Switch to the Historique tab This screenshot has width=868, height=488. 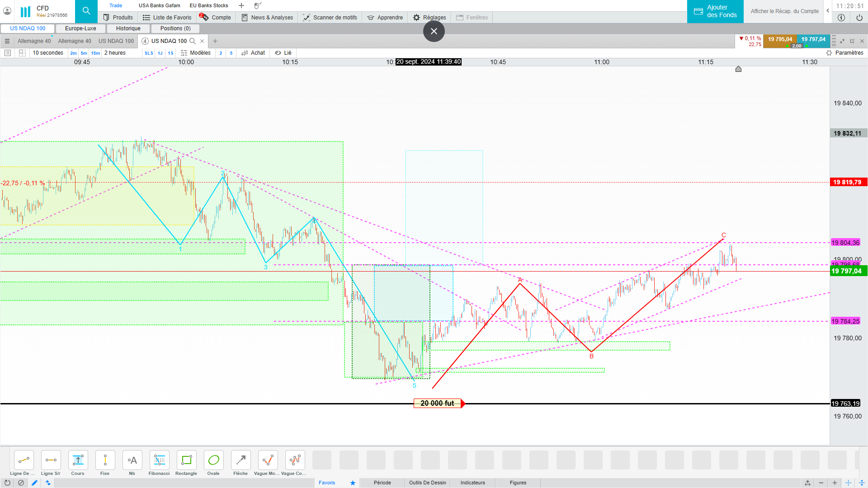(x=128, y=28)
